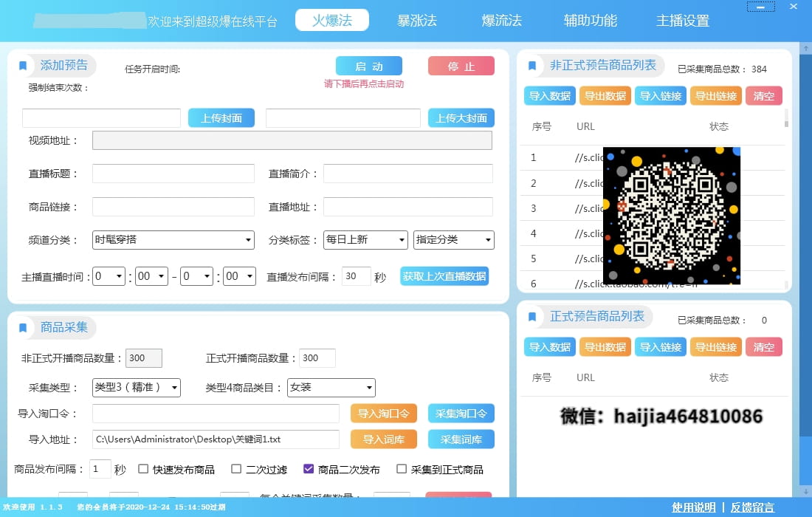Click 清空 in 非正式预告商品列表

point(763,96)
